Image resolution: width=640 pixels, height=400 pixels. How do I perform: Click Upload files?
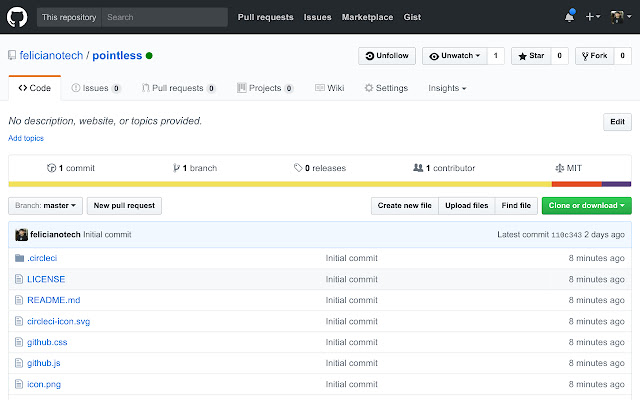coord(467,206)
